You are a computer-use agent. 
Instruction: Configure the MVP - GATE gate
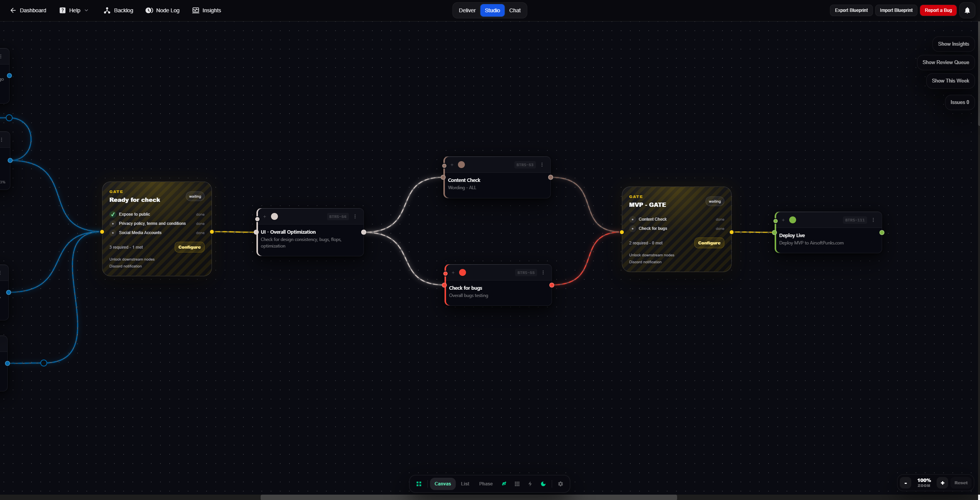(x=709, y=243)
